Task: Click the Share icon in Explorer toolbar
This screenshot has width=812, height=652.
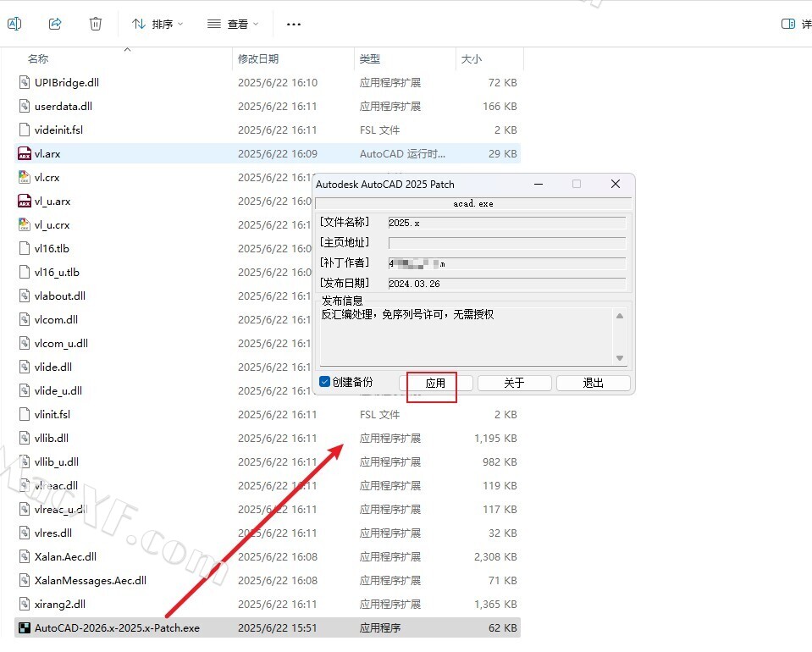Action: click(x=55, y=24)
